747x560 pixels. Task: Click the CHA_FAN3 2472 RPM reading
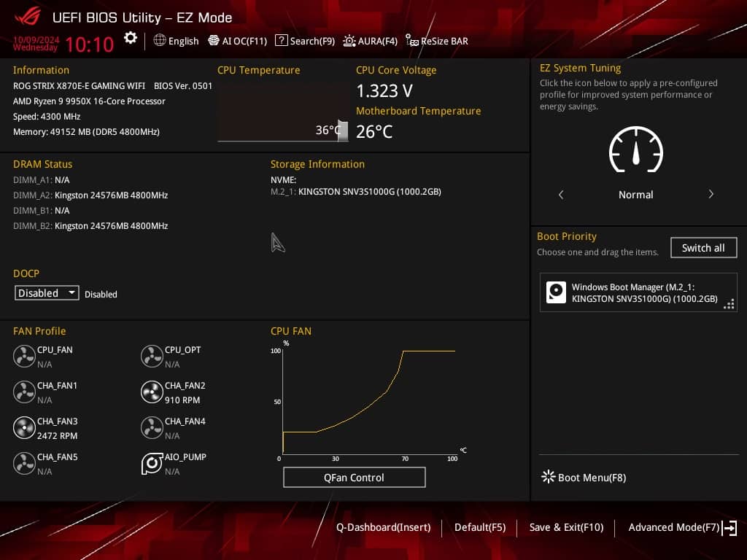pos(57,436)
